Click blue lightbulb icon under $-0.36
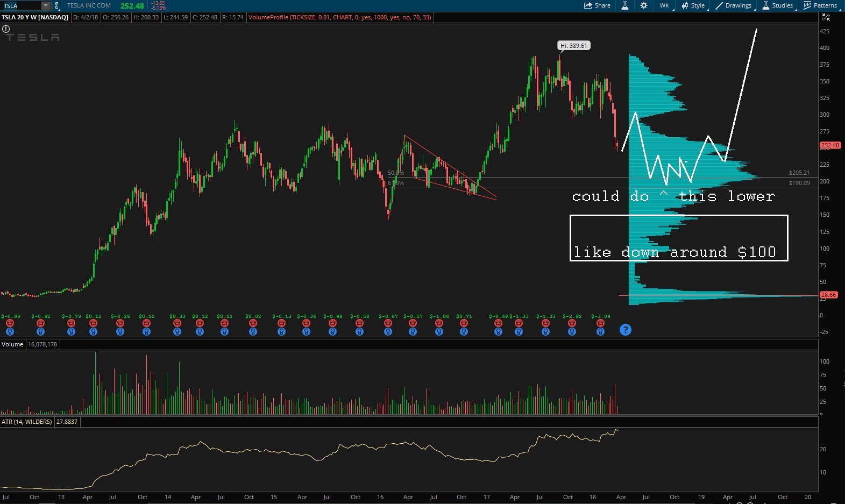Image resolution: width=845 pixels, height=504 pixels. click(x=306, y=331)
